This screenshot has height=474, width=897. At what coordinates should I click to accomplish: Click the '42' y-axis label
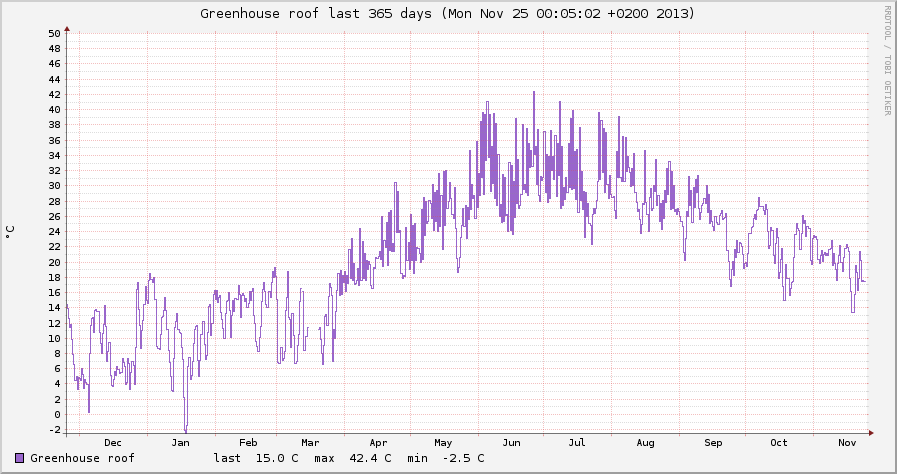[54, 94]
